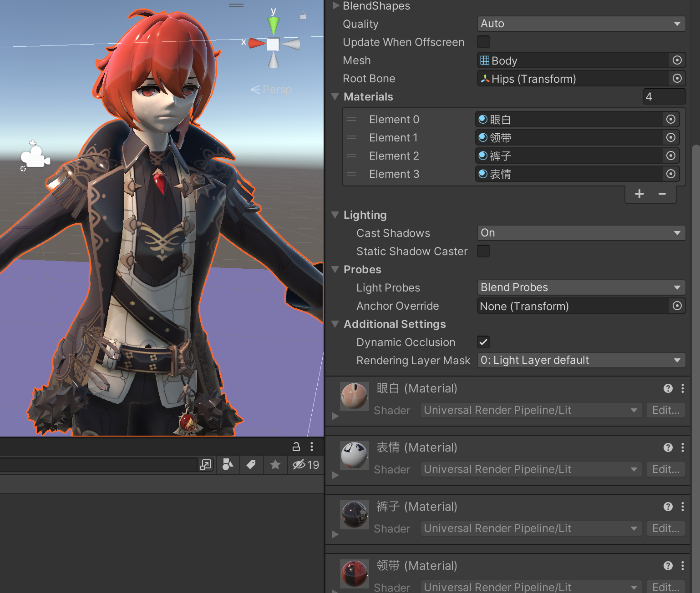This screenshot has height=593, width=700.
Task: Expand the BlendShapes section
Action: [x=336, y=5]
